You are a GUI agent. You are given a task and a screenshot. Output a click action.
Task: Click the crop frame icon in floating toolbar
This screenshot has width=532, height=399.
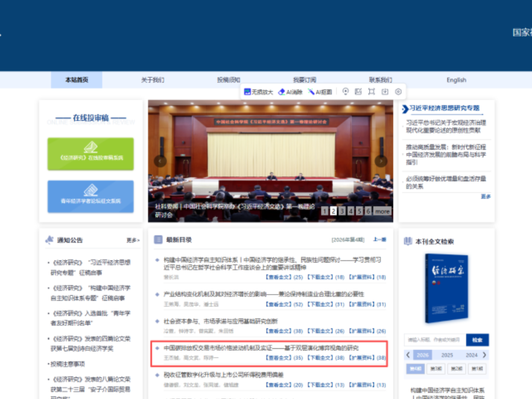[x=372, y=92]
